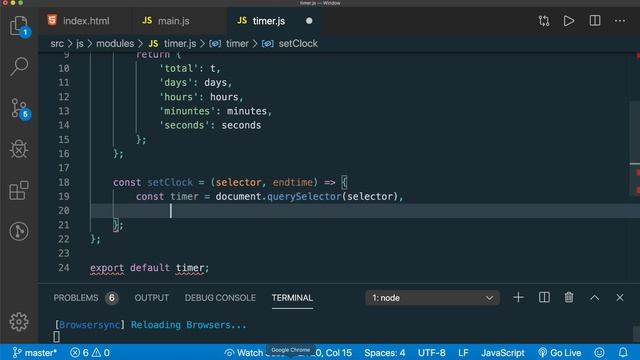Switch to the DEBUG CONSOLE tab

click(220, 298)
